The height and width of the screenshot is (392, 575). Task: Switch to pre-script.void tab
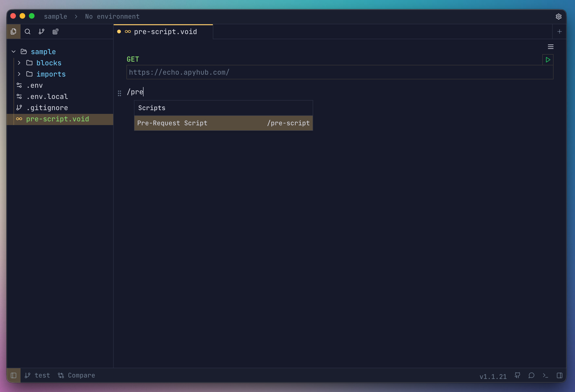click(165, 32)
